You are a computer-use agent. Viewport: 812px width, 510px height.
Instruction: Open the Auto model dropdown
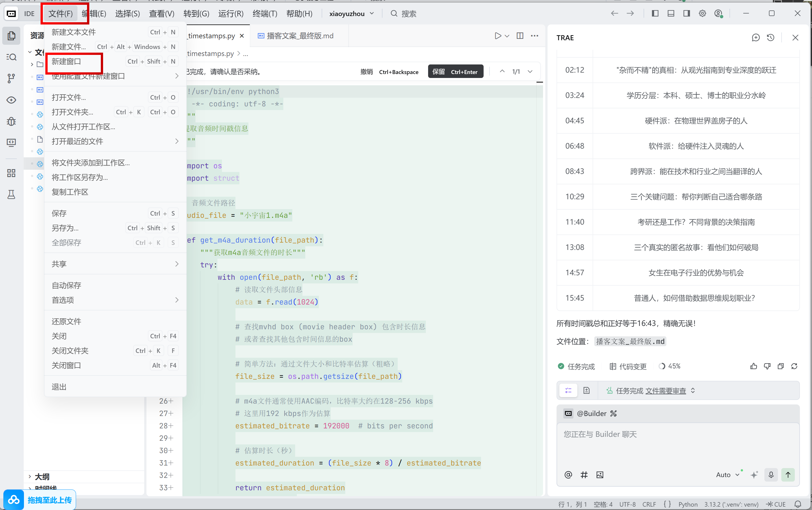tap(727, 475)
